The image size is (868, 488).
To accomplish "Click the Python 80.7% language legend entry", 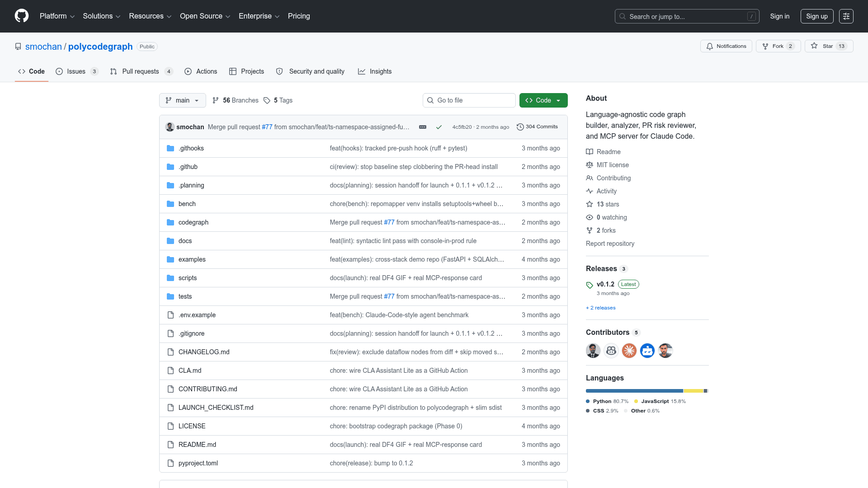I will click(607, 401).
